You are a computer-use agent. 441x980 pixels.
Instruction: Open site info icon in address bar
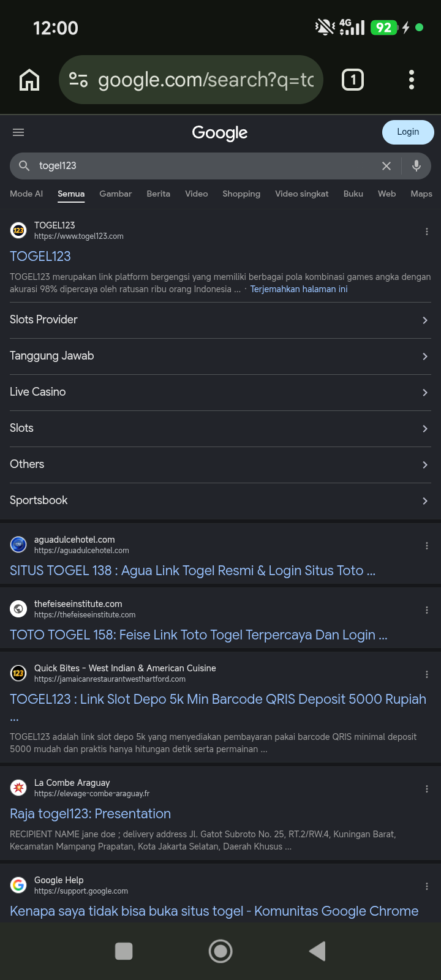pyautogui.click(x=78, y=80)
